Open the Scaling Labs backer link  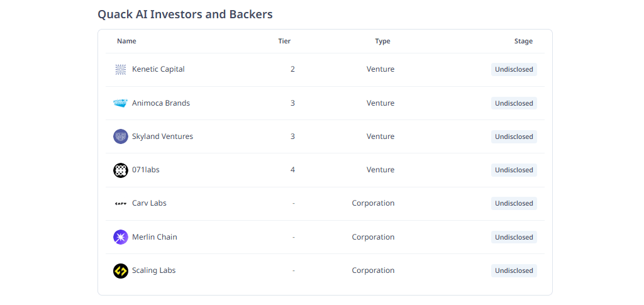pyautogui.click(x=154, y=270)
